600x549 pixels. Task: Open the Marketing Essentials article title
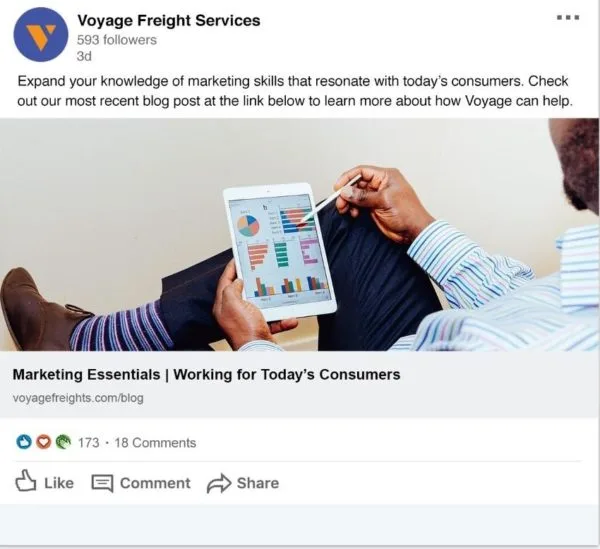coord(206,375)
